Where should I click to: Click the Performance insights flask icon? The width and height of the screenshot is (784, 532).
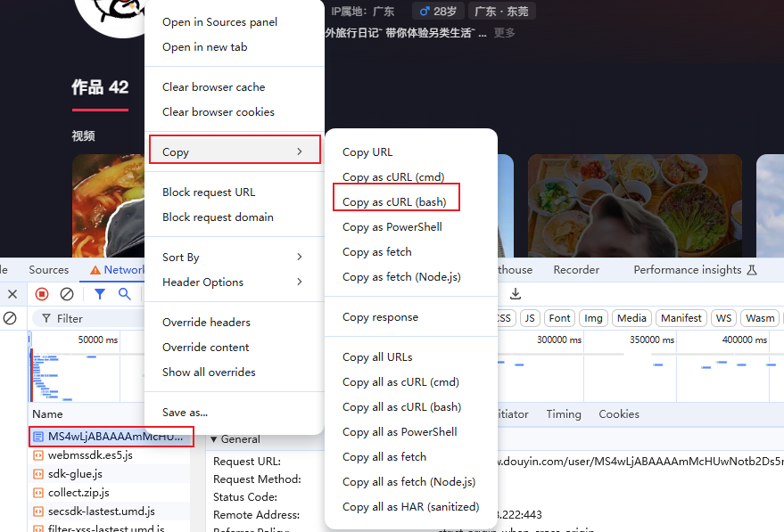tap(751, 270)
